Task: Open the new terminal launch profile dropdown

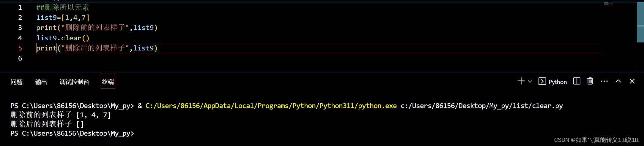Action: pos(530,81)
